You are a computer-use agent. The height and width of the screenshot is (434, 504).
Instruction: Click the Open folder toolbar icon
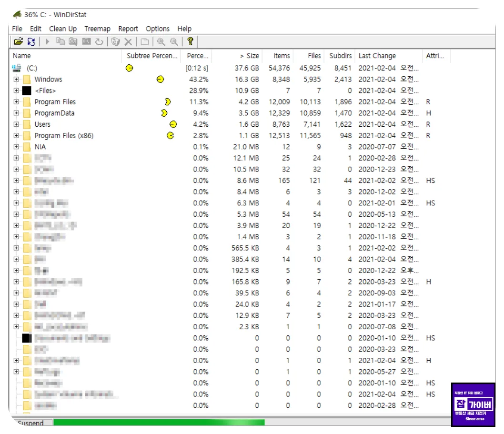pyautogui.click(x=18, y=41)
